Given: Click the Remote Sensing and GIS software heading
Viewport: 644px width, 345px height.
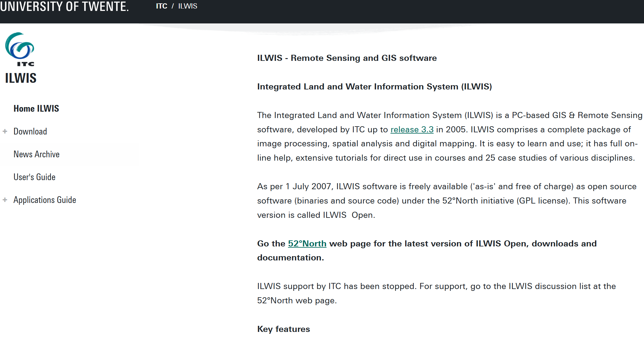Looking at the screenshot, I should [347, 58].
